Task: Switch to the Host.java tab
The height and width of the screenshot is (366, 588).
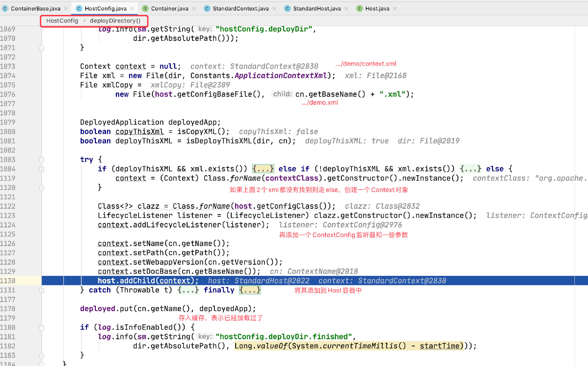Action: (x=377, y=8)
